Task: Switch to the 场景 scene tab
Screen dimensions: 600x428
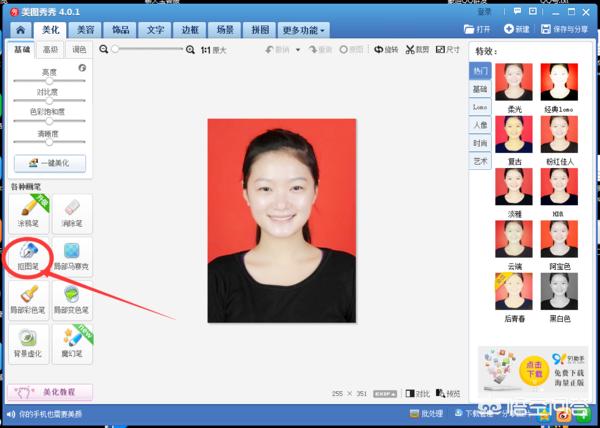Action: [x=225, y=30]
